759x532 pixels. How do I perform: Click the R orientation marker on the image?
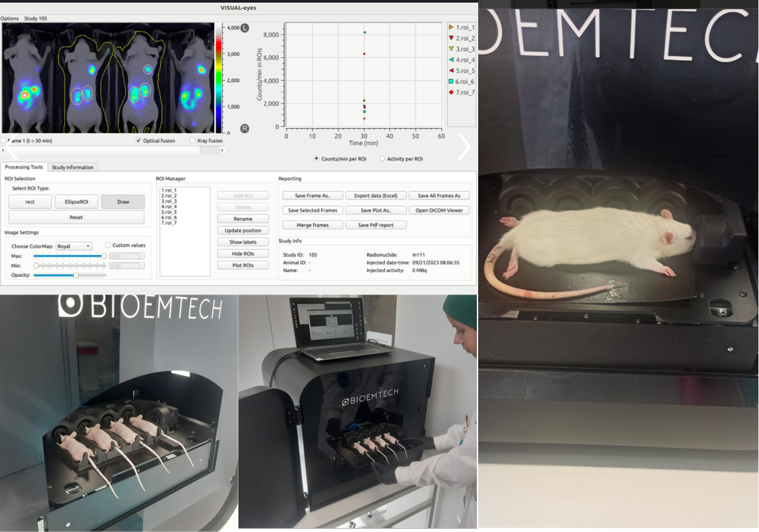pyautogui.click(x=244, y=128)
